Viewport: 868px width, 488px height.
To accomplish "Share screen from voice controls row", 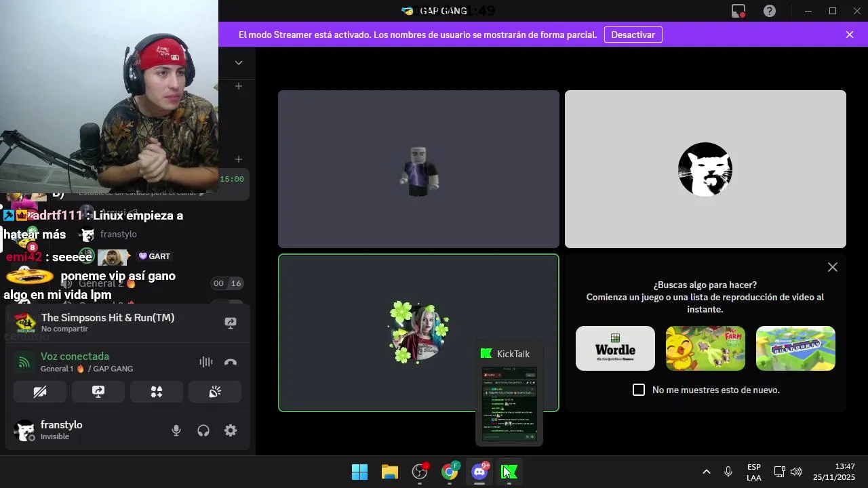I will point(98,392).
